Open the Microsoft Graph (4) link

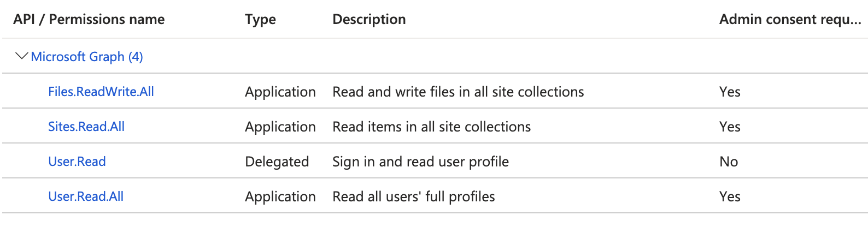click(87, 57)
